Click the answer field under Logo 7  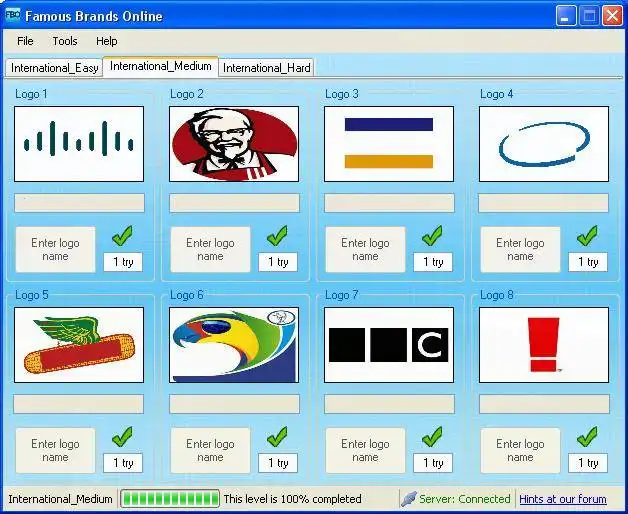(x=389, y=404)
